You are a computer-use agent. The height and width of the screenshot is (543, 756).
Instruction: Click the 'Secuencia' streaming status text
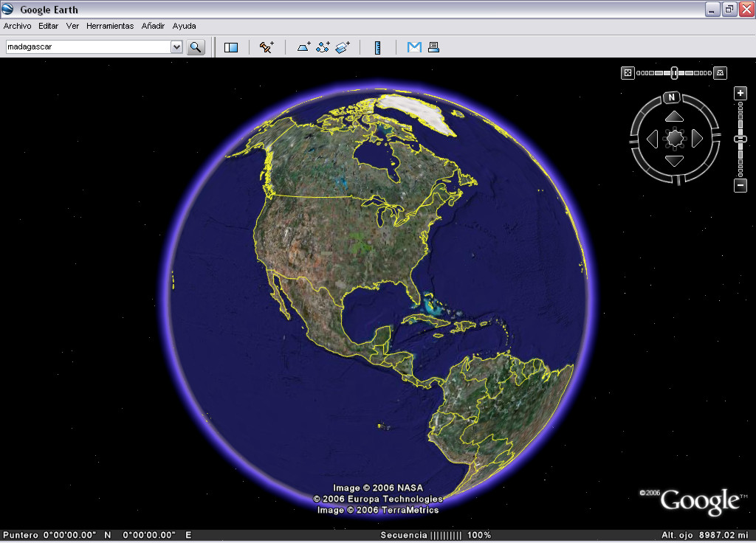pos(404,535)
